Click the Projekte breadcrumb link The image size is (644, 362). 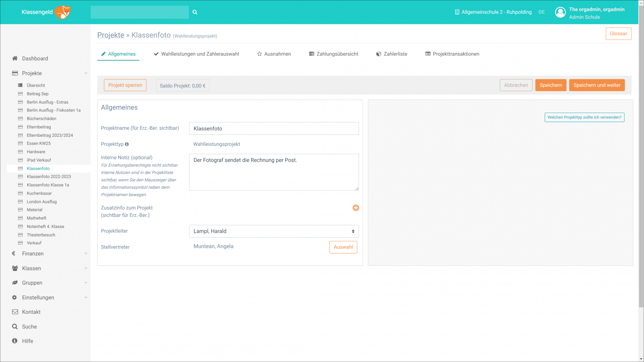click(x=111, y=35)
